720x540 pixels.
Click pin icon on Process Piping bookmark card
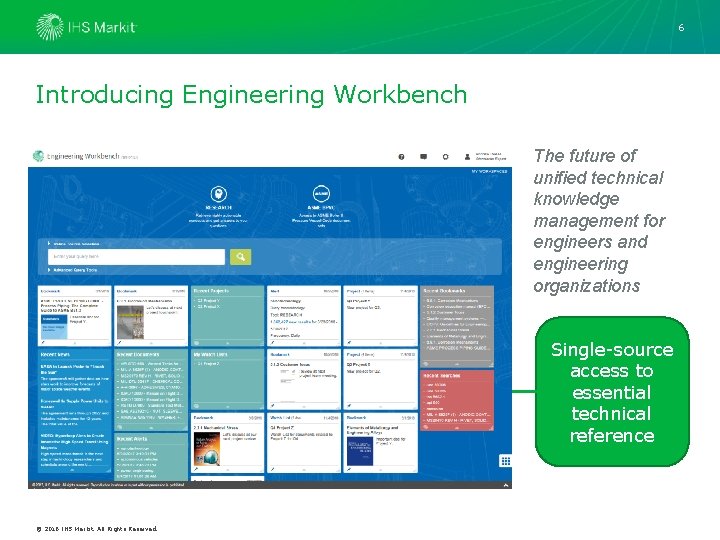point(43,343)
